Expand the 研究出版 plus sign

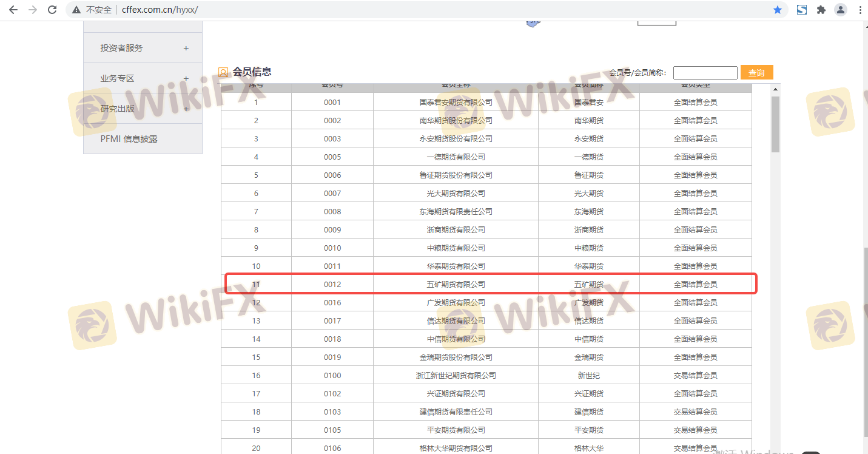186,109
